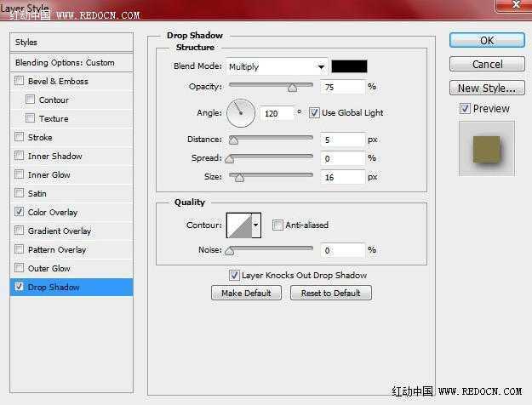The height and width of the screenshot is (405, 532).
Task: Uncheck the Color Overlay checkbox
Action: pyautogui.click(x=20, y=212)
